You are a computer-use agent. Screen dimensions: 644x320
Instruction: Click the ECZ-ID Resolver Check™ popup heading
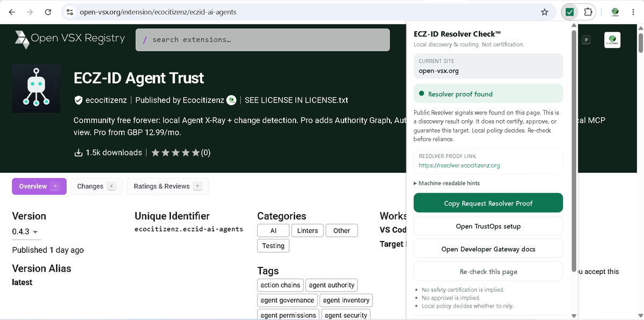coord(457,34)
